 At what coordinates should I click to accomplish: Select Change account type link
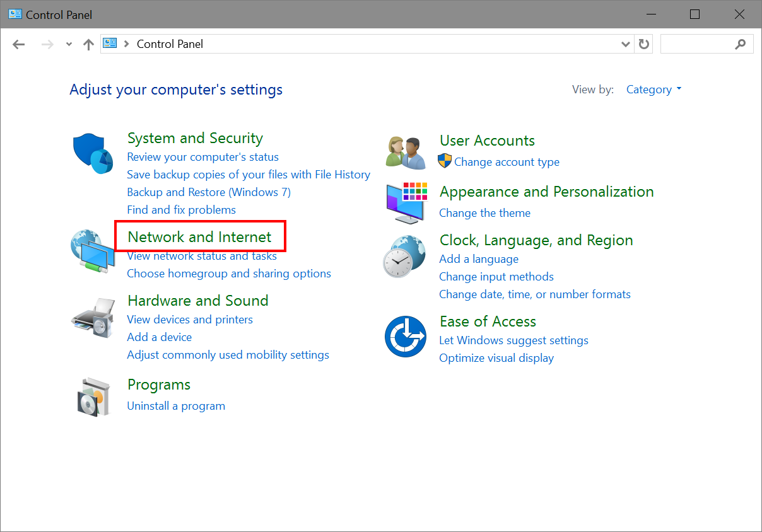click(x=507, y=162)
